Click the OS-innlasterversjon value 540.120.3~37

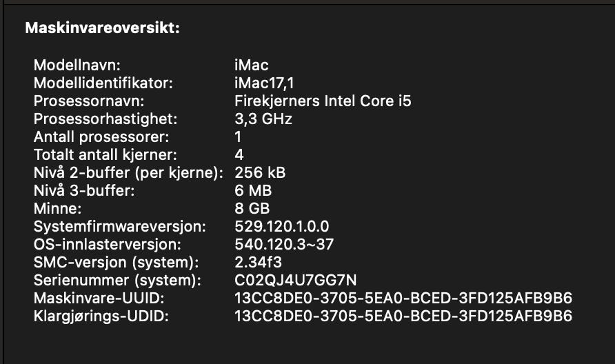coord(284,244)
